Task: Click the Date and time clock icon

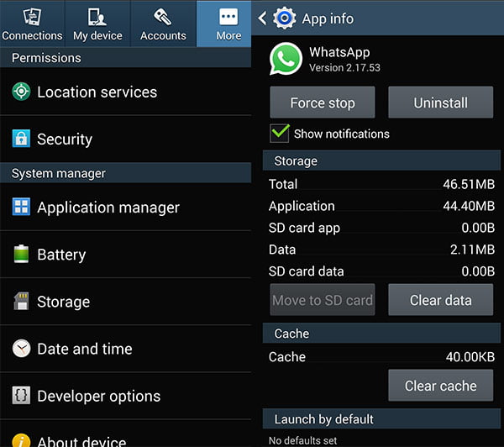Action: (21, 349)
